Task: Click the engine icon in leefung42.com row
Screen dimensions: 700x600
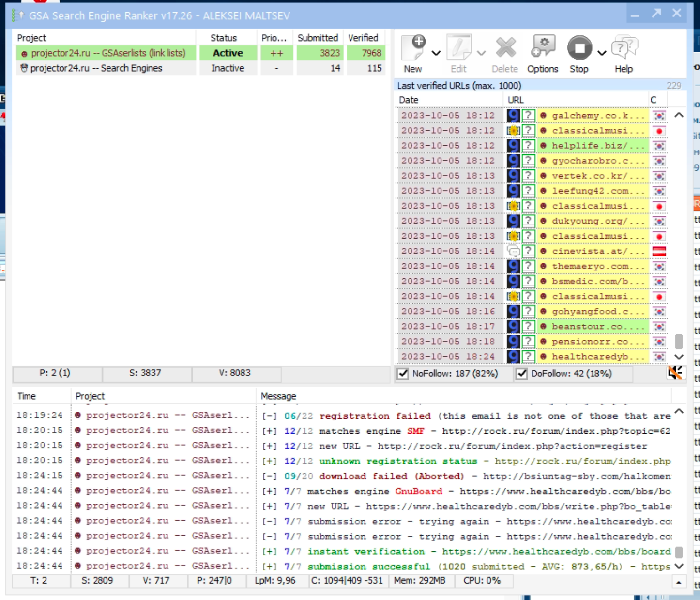Action: click(513, 191)
